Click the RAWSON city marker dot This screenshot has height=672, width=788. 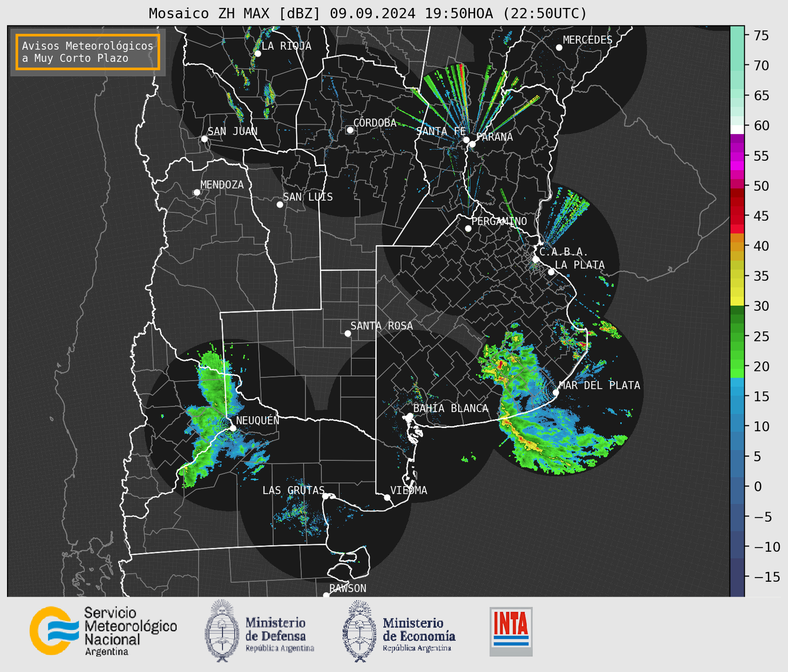click(x=326, y=595)
